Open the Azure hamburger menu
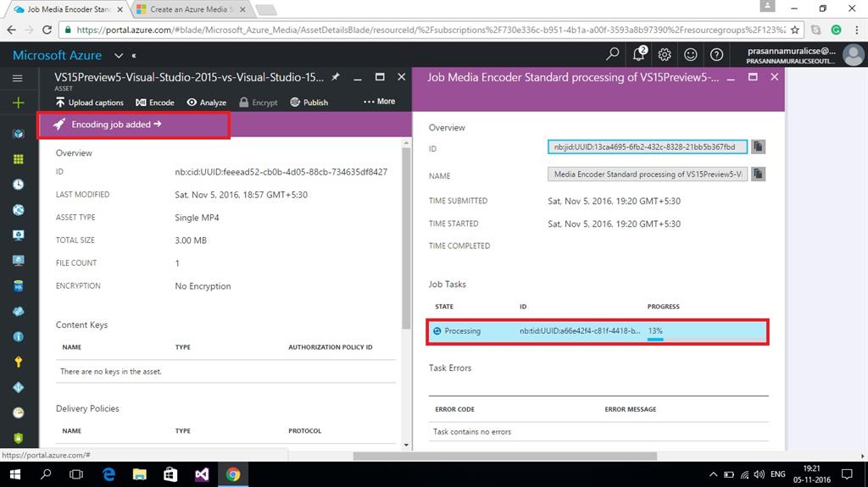868x487 pixels. click(18, 78)
